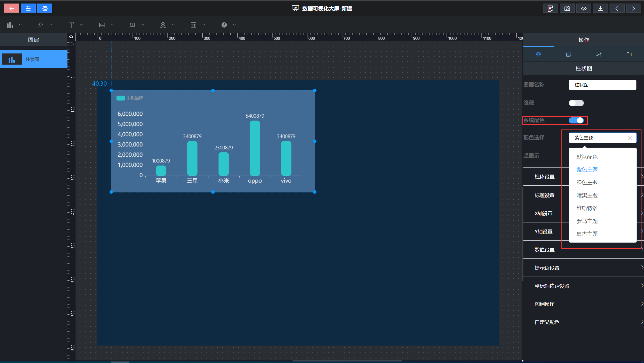Image resolution: width=644 pixels, height=363 pixels.
Task: Expand dropdown arrow next to sparkle icon
Action: point(51,25)
